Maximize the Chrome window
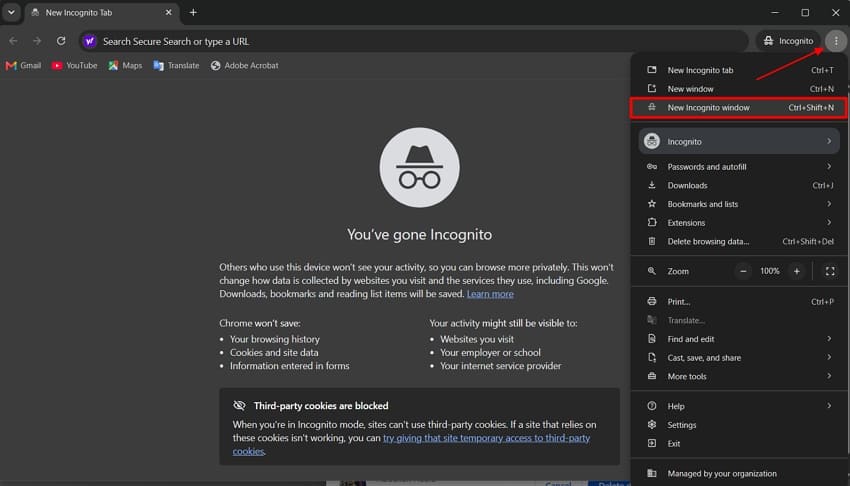 click(805, 12)
